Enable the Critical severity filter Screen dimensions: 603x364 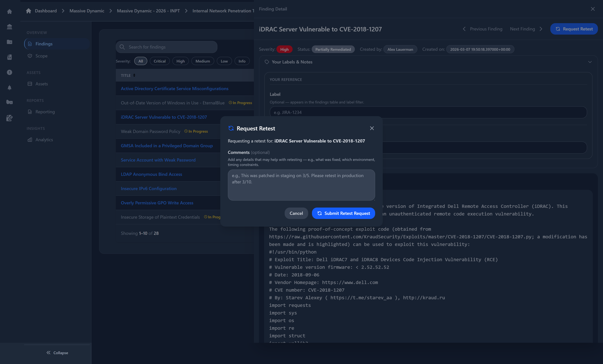click(160, 61)
